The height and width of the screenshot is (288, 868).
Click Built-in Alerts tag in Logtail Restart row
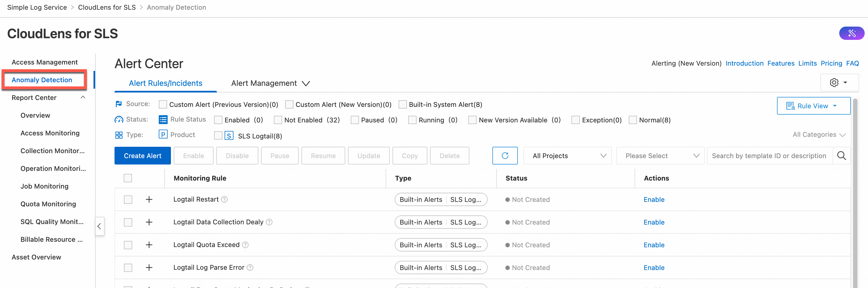click(x=421, y=200)
